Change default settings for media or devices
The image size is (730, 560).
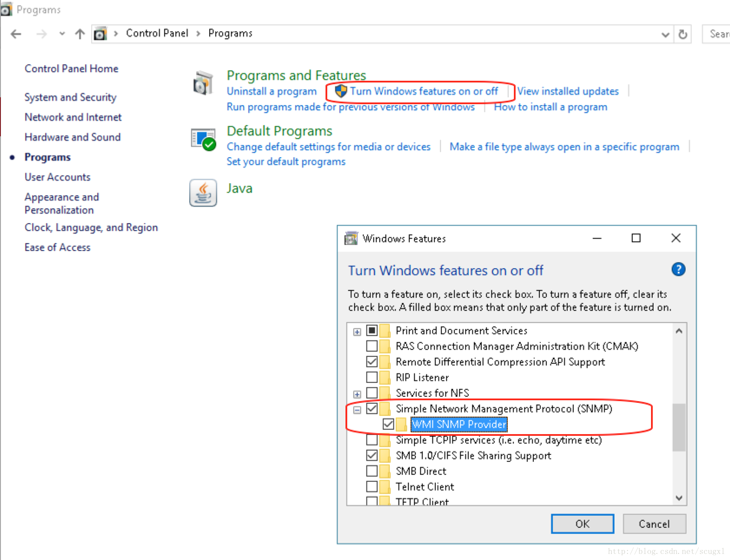(329, 147)
